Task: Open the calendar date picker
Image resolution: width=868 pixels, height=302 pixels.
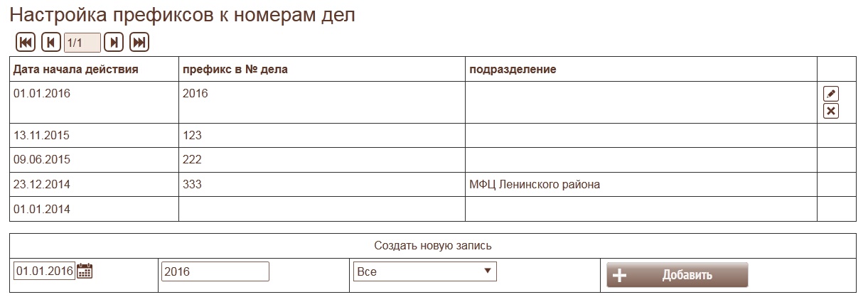Action: coord(85,271)
